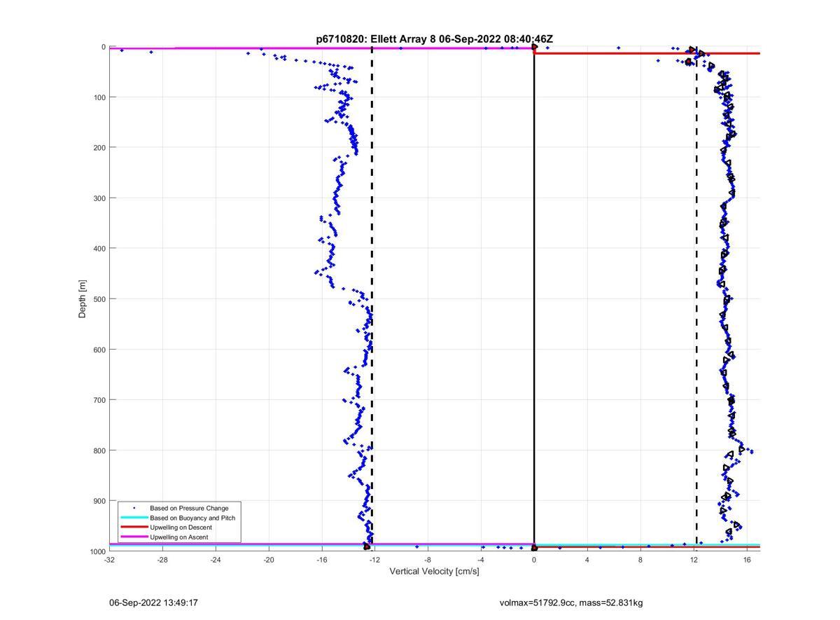Click the 'Vertical Velocity [cm/s]' axis label
This screenshot has height=620, width=840.
(x=434, y=572)
